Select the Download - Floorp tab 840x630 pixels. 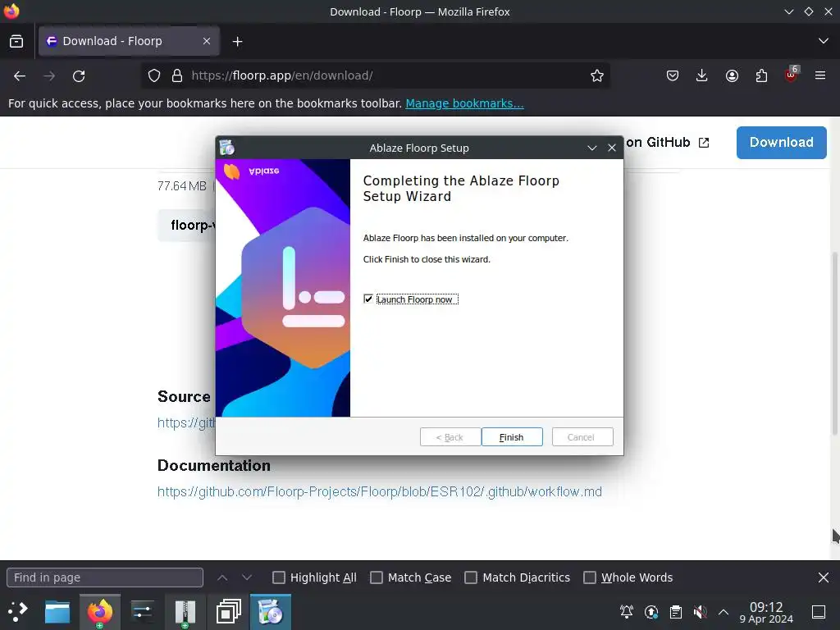click(x=129, y=41)
